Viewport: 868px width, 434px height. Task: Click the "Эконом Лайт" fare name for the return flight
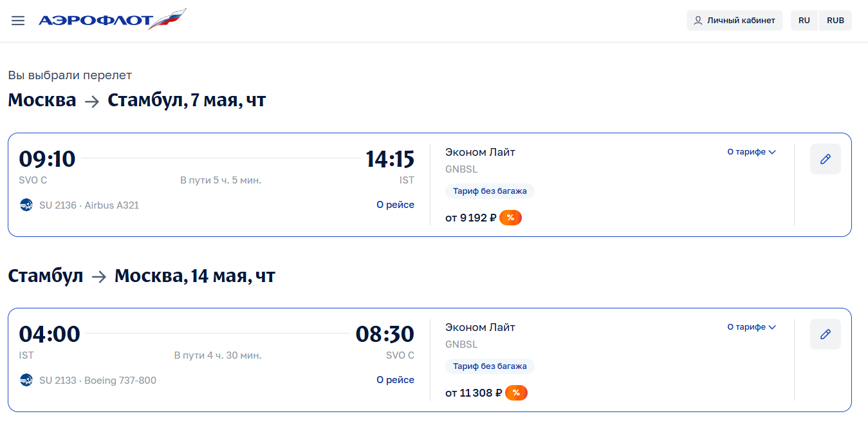coord(480,327)
